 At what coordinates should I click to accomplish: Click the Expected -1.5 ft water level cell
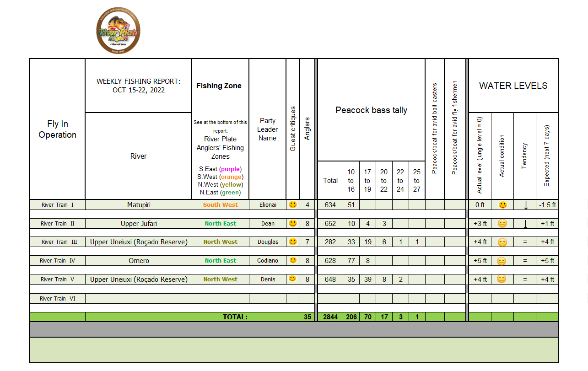pos(547,205)
